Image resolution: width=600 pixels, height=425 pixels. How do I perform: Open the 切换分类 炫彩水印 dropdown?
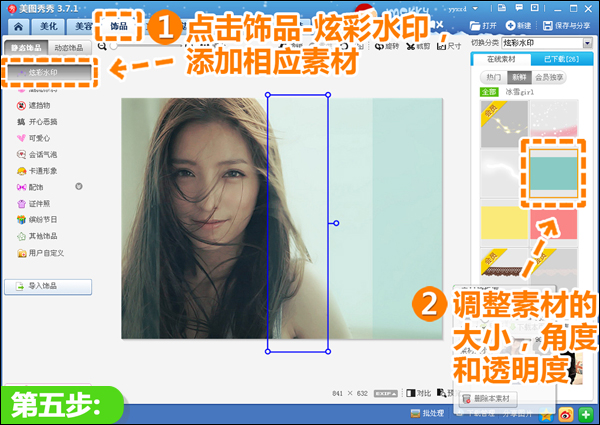coord(547,43)
